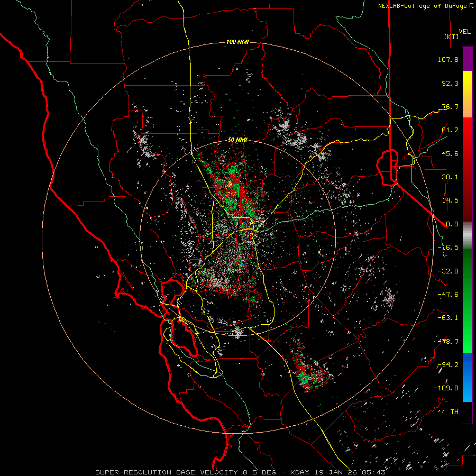This screenshot has width=476, height=476.
Task: Click the 61.2 velocity scale value
Action: pyautogui.click(x=450, y=130)
